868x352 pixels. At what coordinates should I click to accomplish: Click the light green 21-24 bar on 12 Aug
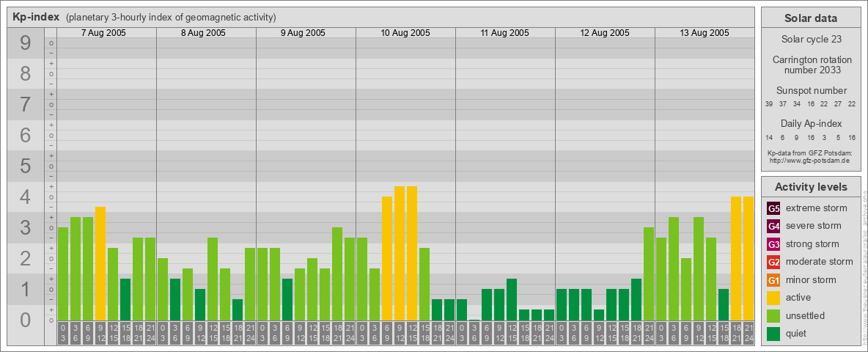pos(649,274)
